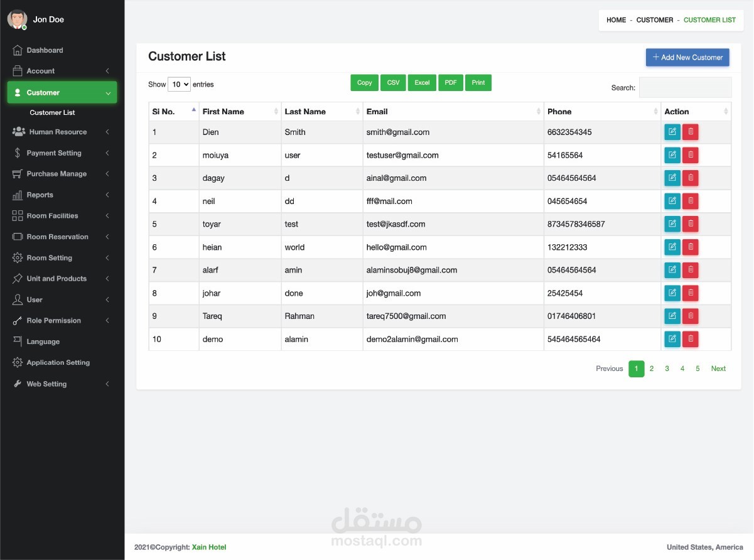The image size is (754, 560).
Task: Click the Role Permission key icon
Action: [17, 321]
